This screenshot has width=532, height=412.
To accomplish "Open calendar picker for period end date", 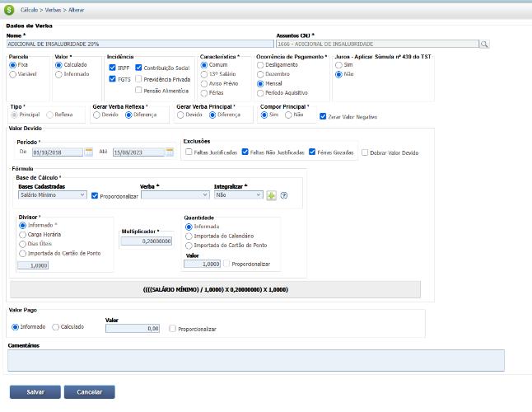I will coord(170,152).
